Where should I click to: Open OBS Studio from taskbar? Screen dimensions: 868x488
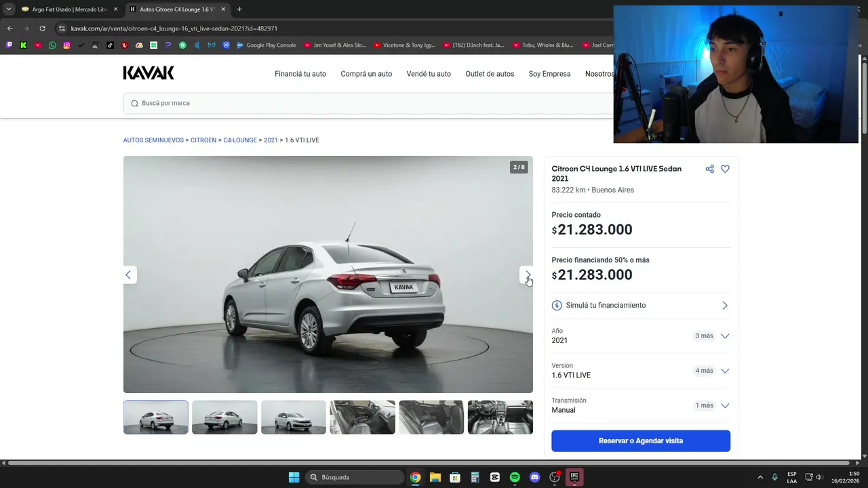pos(555,477)
